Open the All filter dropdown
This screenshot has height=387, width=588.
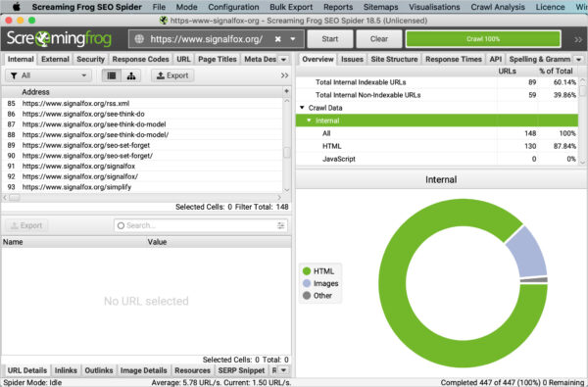pyautogui.click(x=48, y=75)
